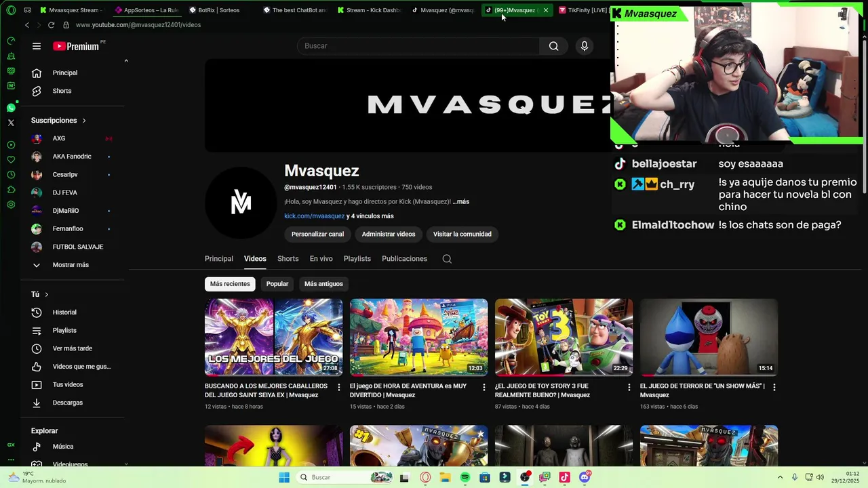Click the search magnifier button
Viewport: 868px width, 488px height.
point(553,46)
